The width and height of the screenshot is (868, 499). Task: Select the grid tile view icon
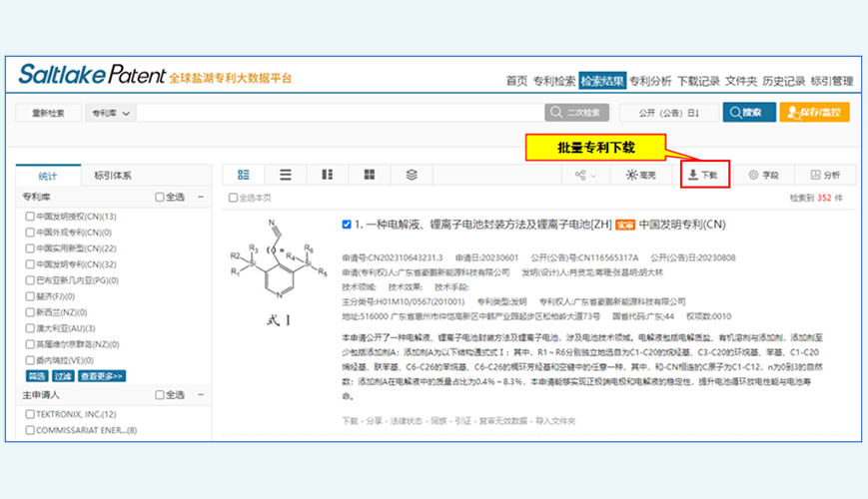pos(370,175)
